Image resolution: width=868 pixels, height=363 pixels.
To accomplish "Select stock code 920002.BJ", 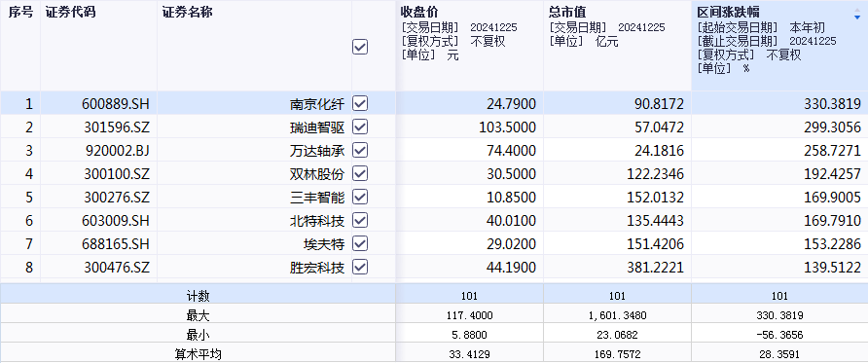I will click(x=118, y=151).
